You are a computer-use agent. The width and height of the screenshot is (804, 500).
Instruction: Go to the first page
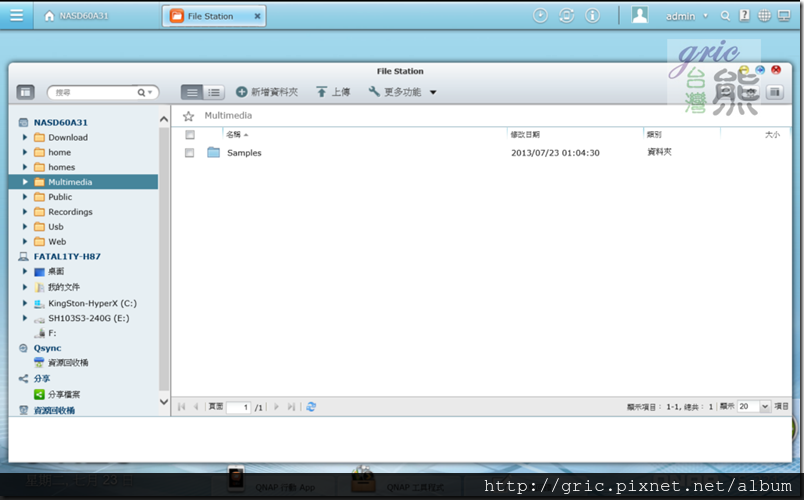[x=181, y=407]
